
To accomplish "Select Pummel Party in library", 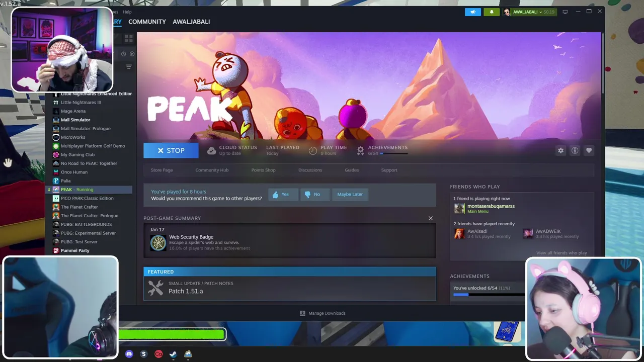I will click(x=75, y=250).
